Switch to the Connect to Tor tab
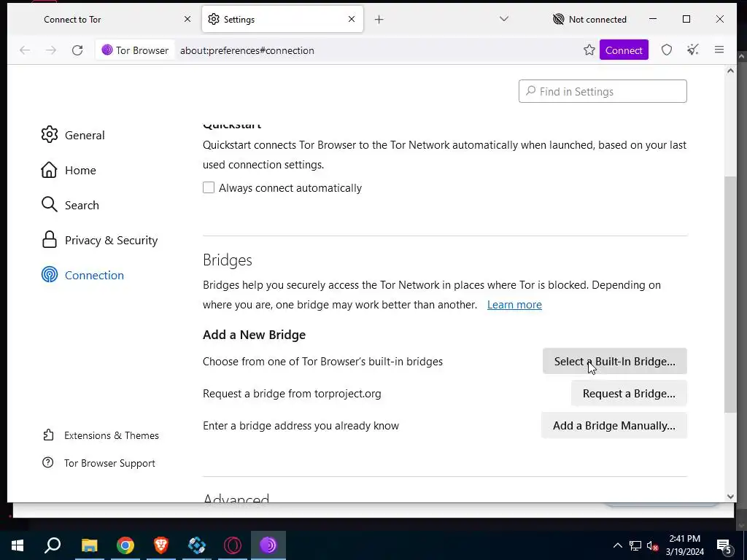The image size is (747, 560). 105,20
